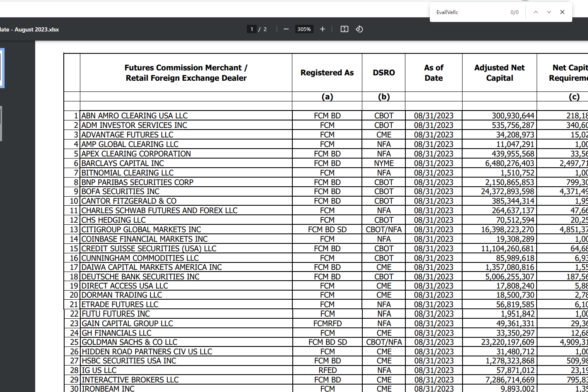Image resolution: width=588 pixels, height=392 pixels.
Task: Click the zoom out minus icon
Action: pyautogui.click(x=286, y=29)
